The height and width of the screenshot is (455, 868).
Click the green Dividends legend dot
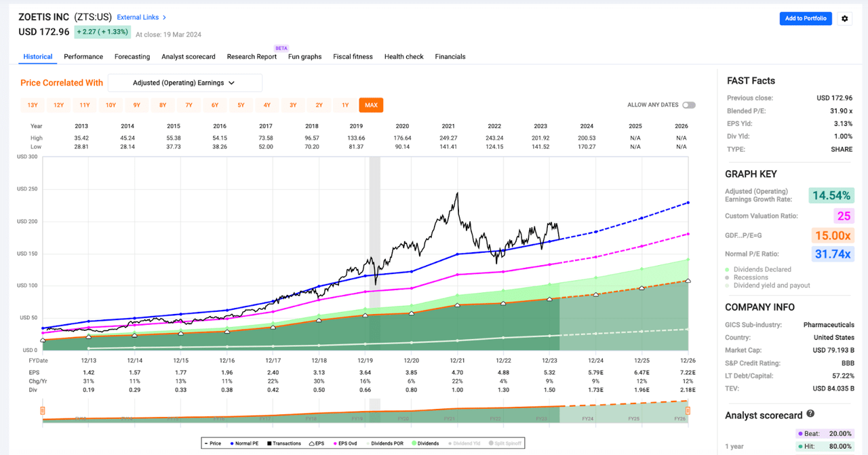point(414,443)
